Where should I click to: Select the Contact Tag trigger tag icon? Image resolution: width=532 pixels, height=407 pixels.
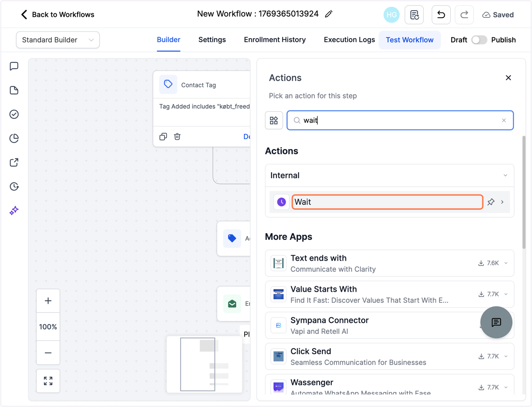[168, 84]
